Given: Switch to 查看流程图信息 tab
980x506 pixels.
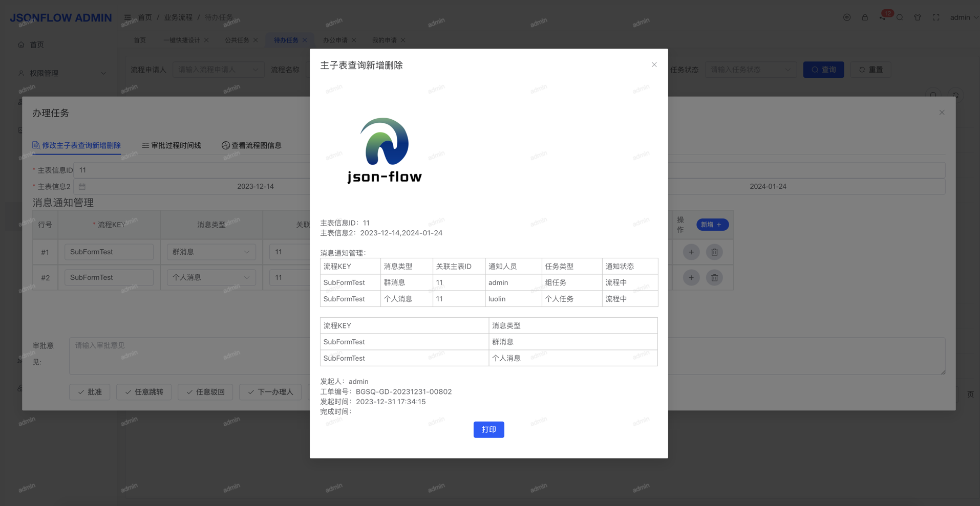Looking at the screenshot, I should pos(251,146).
